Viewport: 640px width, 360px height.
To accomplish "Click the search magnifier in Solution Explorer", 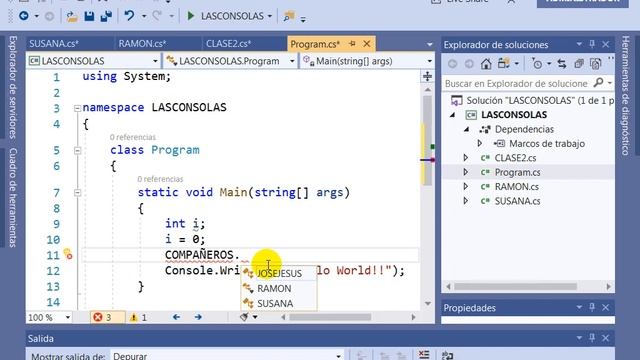I will coord(598,83).
